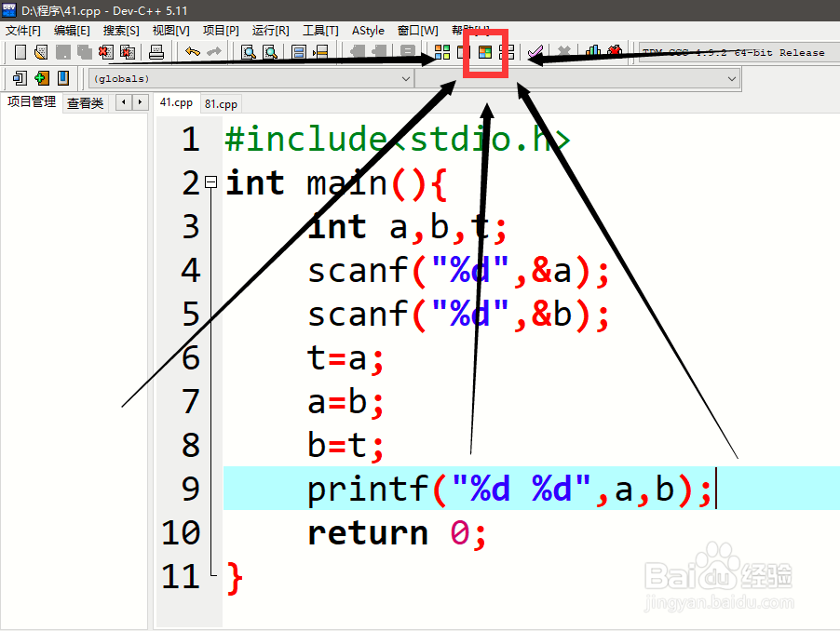
Task: Run the program with the Run icon
Action: (x=464, y=52)
